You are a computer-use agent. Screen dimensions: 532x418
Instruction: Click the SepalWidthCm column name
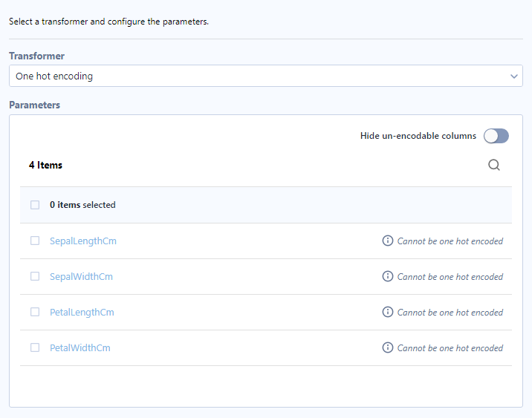(x=81, y=276)
